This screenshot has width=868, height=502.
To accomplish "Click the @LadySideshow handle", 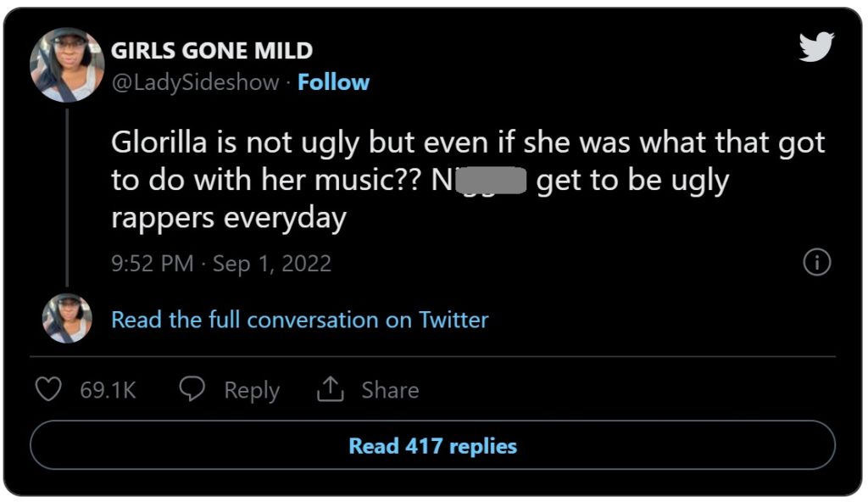I will 195,82.
